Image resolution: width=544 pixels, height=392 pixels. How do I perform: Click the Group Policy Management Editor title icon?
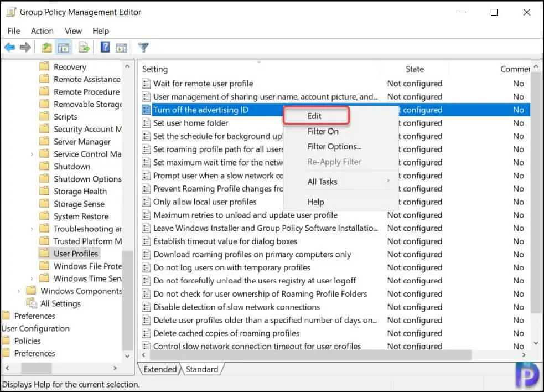tap(11, 12)
